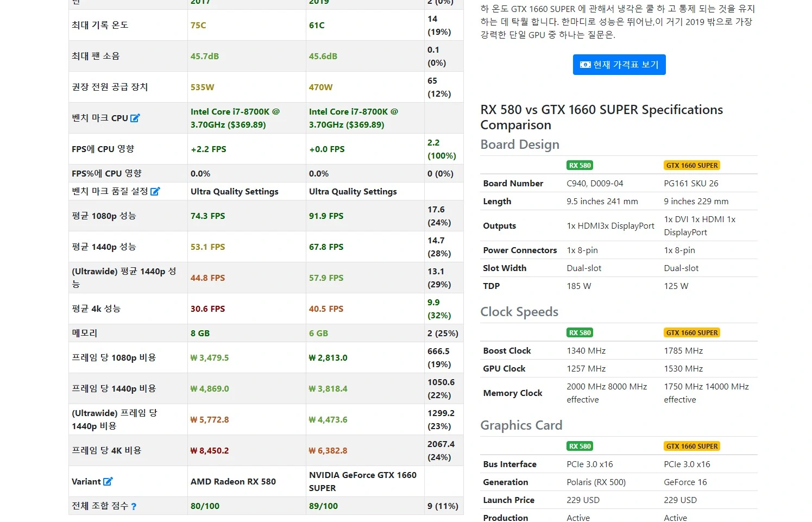Select the ₩ 4,869.0 cost value
The width and height of the screenshot is (812, 522).
click(210, 388)
